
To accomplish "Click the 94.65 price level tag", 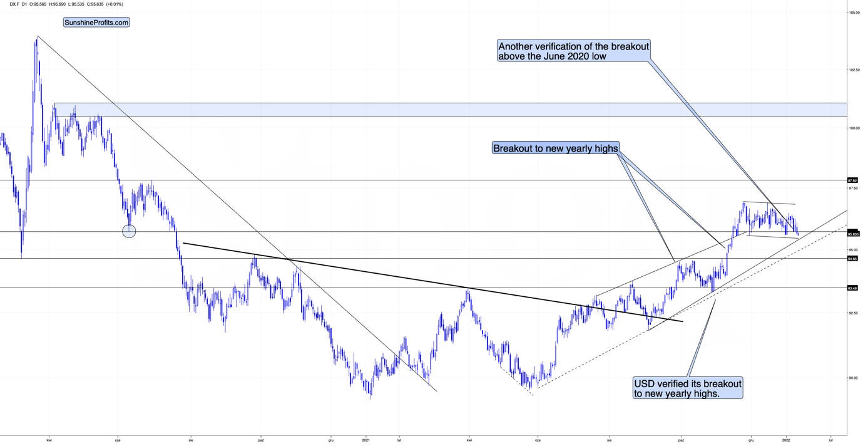I will (x=852, y=258).
